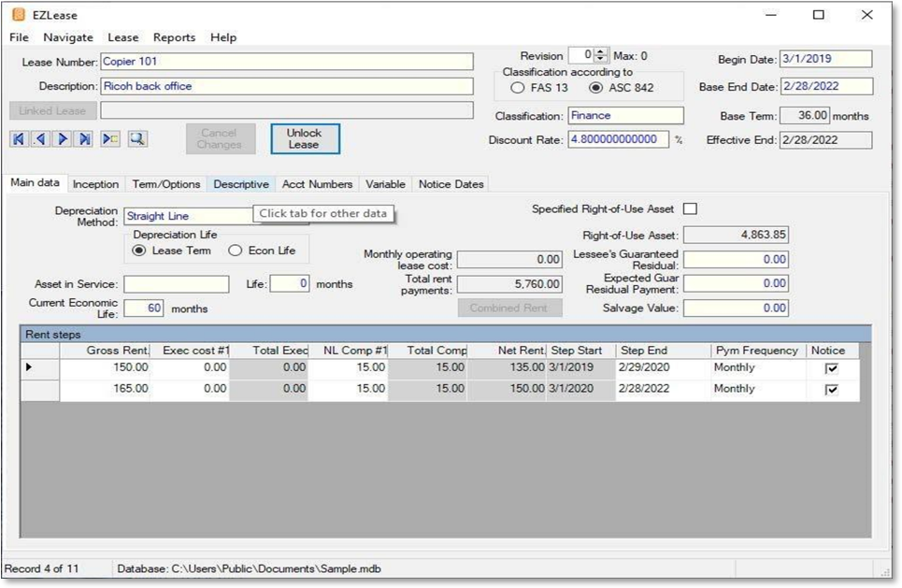Switch to the Variable tab
This screenshot has height=588, width=902.
pos(385,184)
